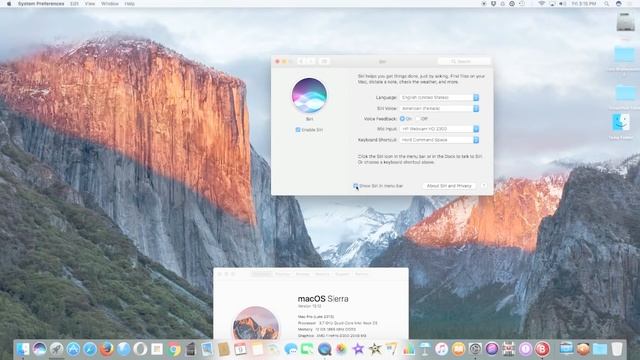Screen dimensions: 640x360
Task: Select Overview tab in About This Mac
Action: tap(261, 274)
